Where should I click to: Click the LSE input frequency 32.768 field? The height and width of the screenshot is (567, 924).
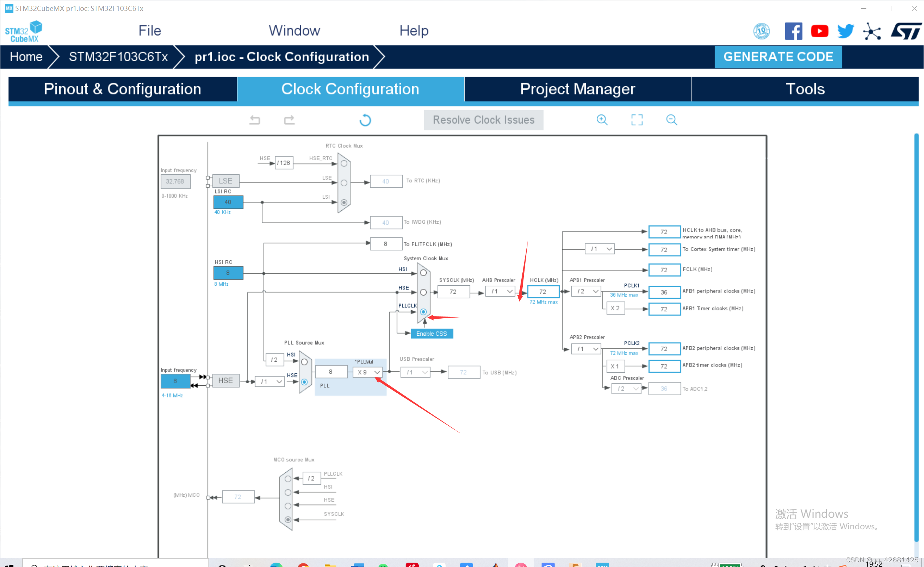click(175, 182)
